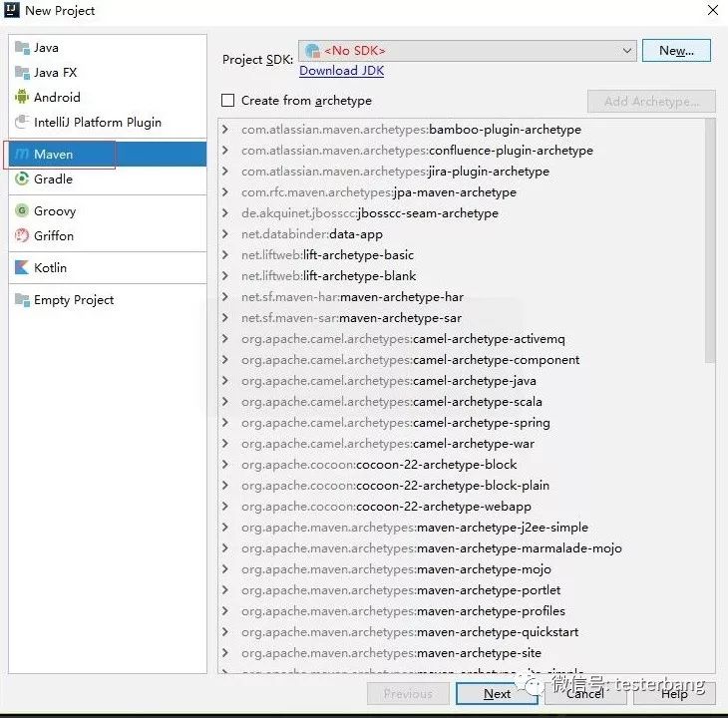Click the Maven 'm' icon
The image size is (728, 718).
pyautogui.click(x=22, y=155)
